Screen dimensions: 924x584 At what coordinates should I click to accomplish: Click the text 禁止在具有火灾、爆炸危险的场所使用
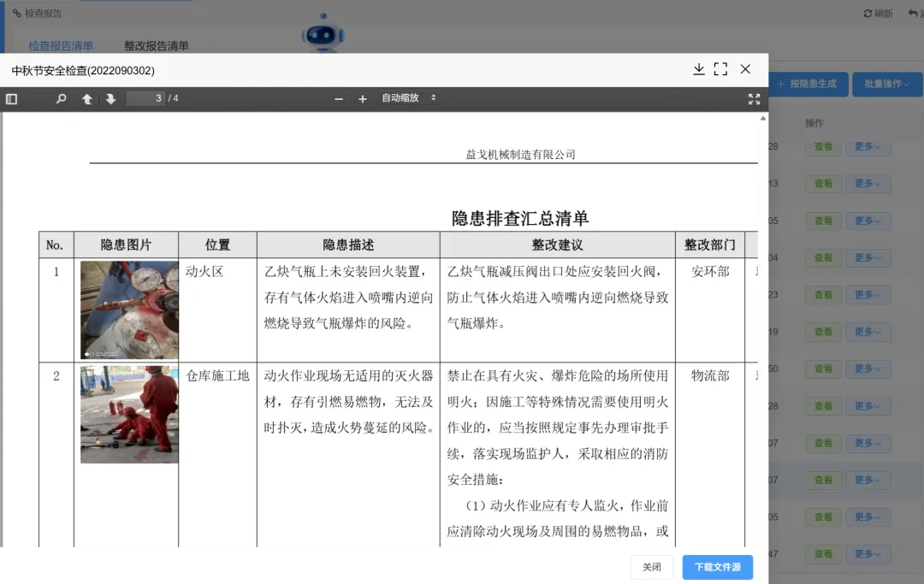(558, 375)
